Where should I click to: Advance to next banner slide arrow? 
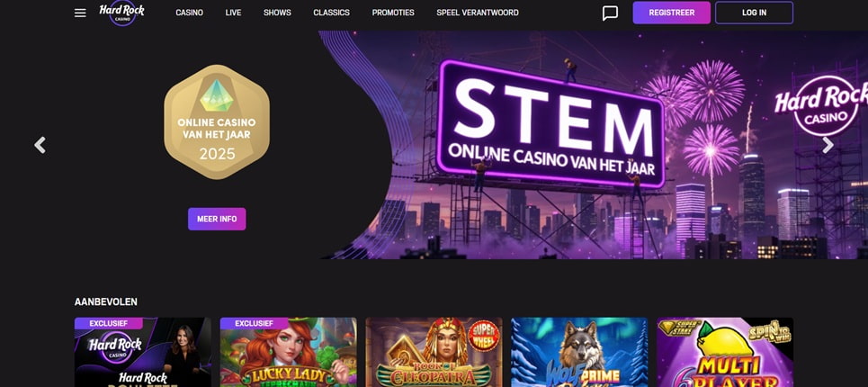click(x=828, y=145)
